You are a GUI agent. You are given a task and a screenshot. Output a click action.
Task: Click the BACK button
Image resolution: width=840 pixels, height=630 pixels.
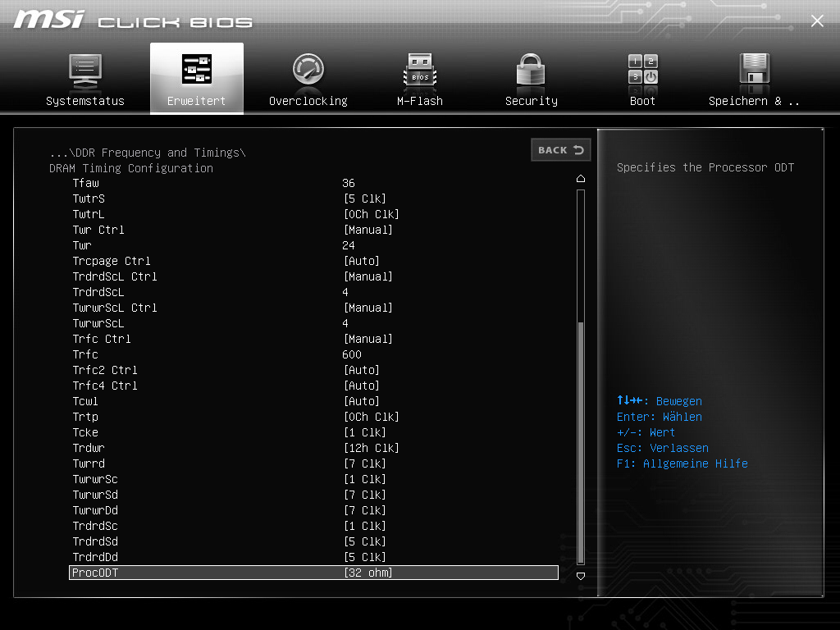(561, 150)
